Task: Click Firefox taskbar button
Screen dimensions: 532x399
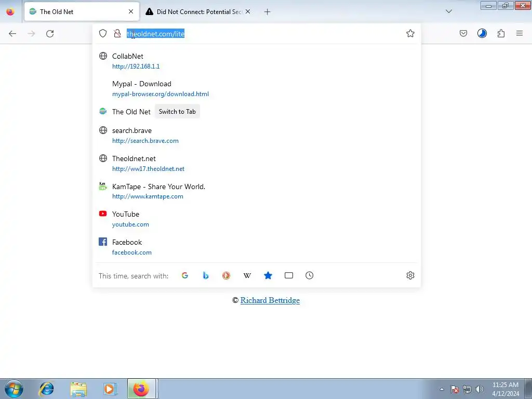Action: [141, 389]
